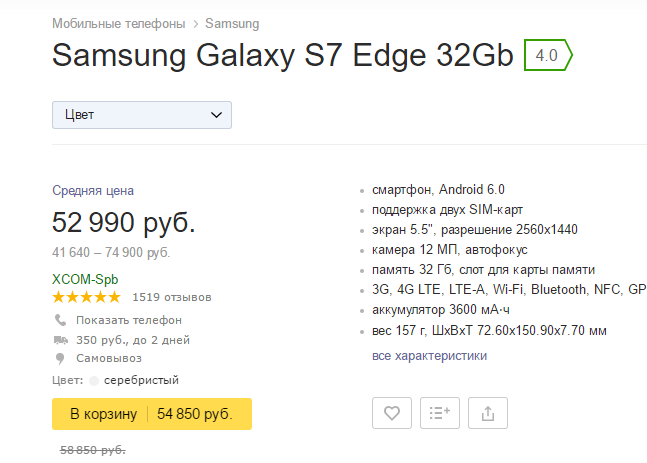Click the green 4.0 rating badge
Screen dimensions: 647x463
(547, 55)
